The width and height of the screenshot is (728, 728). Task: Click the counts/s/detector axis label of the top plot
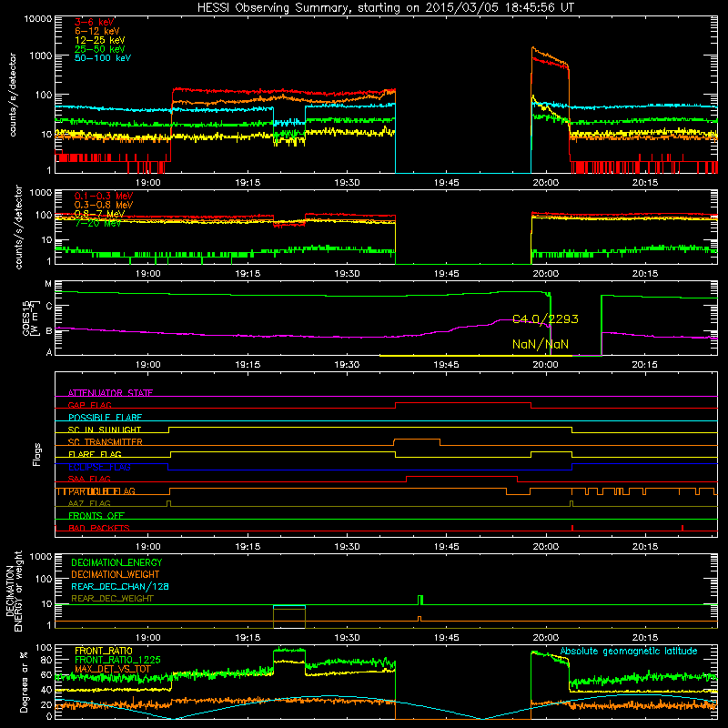tap(13, 95)
